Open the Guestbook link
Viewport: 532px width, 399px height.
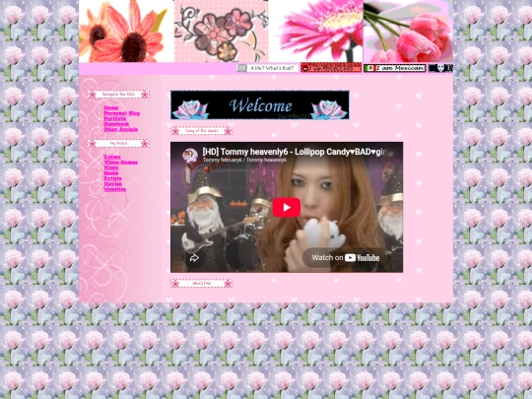pyautogui.click(x=116, y=124)
